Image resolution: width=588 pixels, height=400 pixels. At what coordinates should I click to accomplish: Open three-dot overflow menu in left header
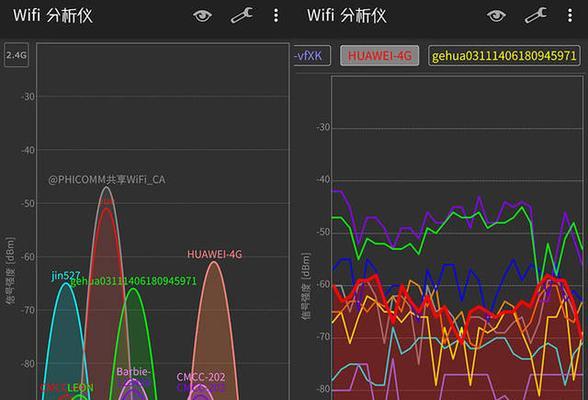tap(276, 16)
